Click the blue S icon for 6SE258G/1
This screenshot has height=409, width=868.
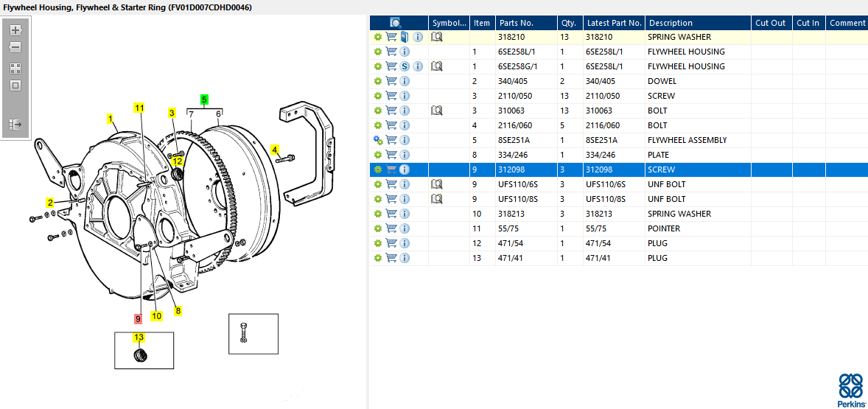point(405,66)
